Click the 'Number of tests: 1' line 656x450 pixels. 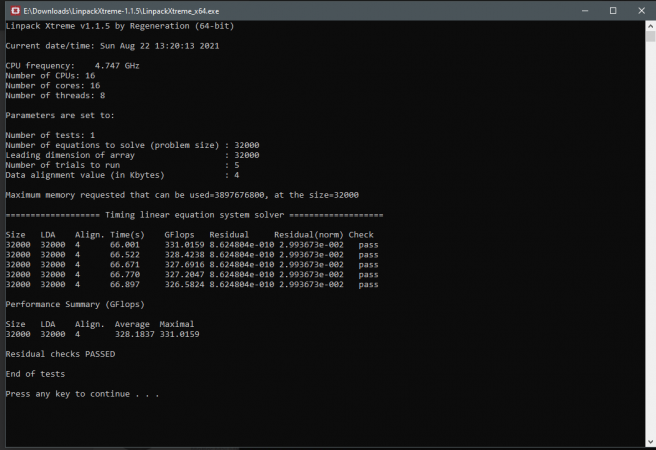[50, 136]
